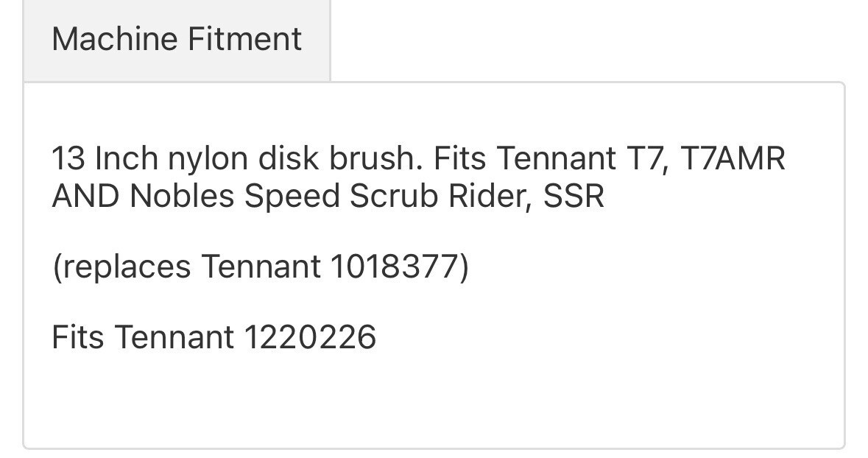Open the Machine Fitment tab
This screenshot has width=868, height=458.
click(x=177, y=39)
